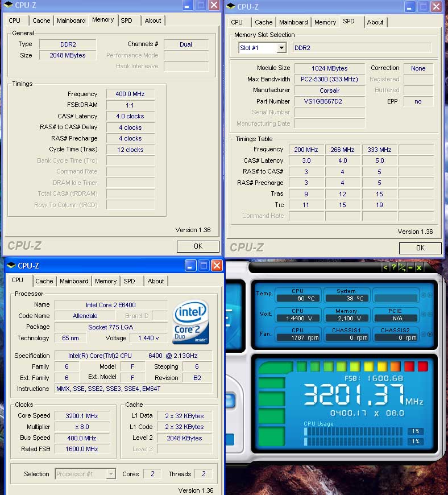This screenshot has width=448, height=495.
Task: Open the Slot #1 memory slot dropdown
Action: (x=281, y=48)
